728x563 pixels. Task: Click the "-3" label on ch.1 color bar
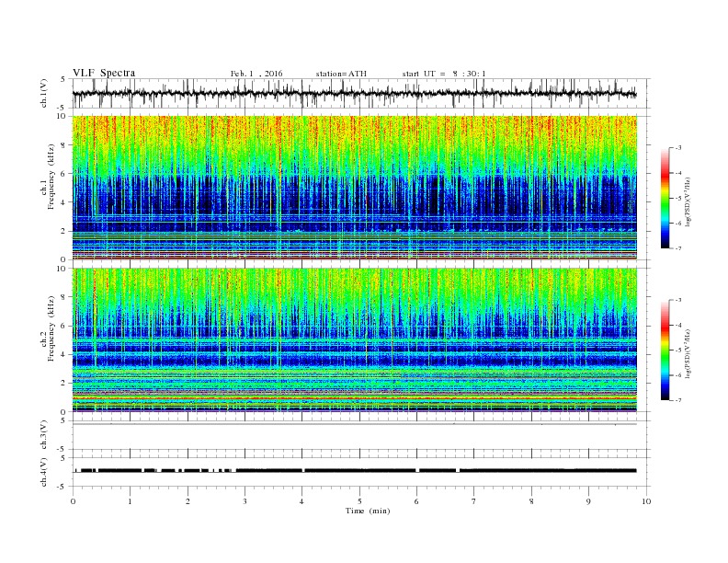point(678,148)
